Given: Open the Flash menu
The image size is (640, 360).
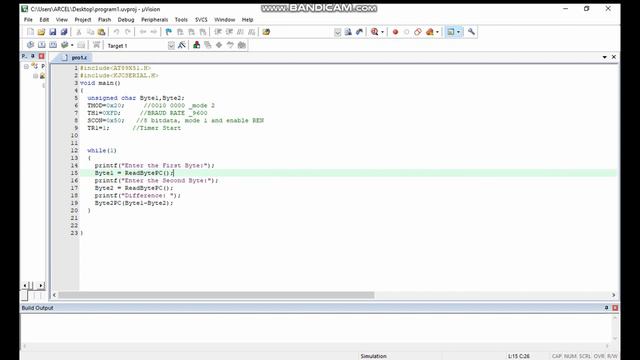Looking at the screenshot, I should coord(104,20).
